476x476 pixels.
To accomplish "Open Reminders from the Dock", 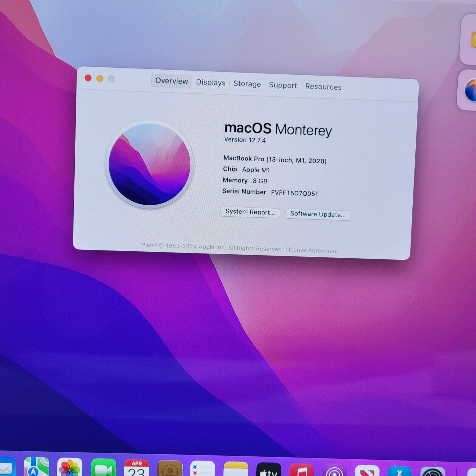I will [x=203, y=469].
